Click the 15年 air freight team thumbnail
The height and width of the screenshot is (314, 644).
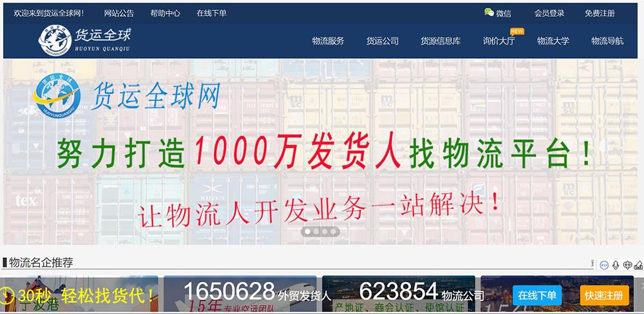tap(240, 293)
